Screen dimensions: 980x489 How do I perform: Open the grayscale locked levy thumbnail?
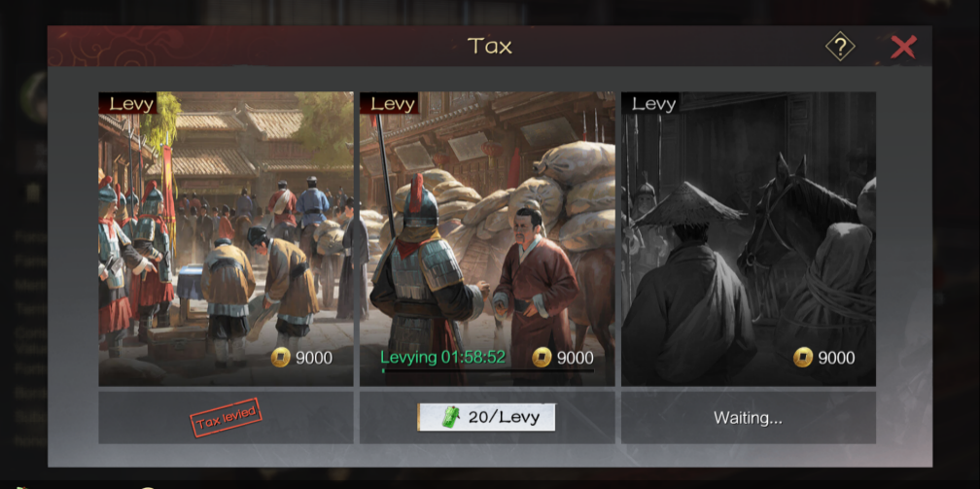click(749, 239)
